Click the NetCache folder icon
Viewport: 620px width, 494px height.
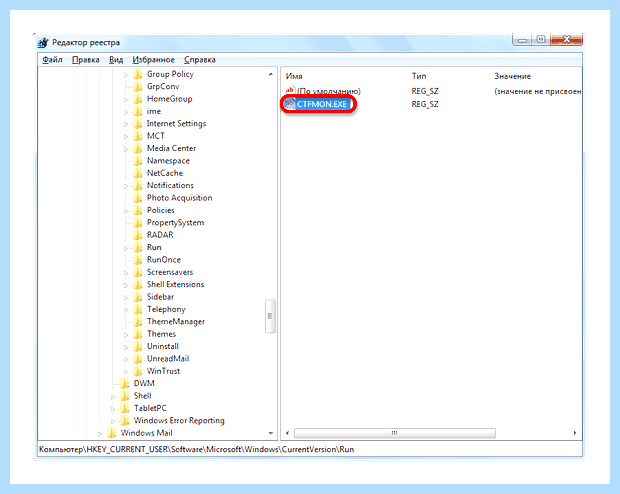tap(138, 173)
